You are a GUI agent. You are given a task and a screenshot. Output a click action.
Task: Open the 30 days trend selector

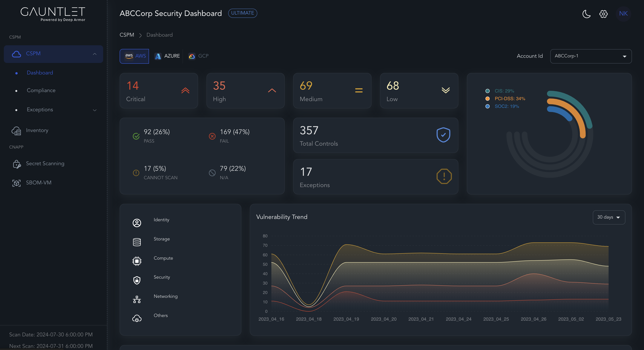(609, 217)
